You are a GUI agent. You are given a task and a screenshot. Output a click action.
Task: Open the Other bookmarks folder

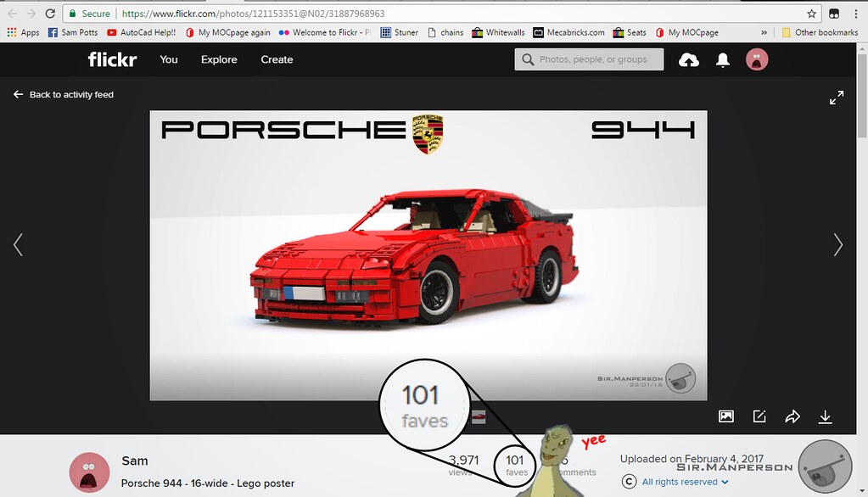pos(820,33)
